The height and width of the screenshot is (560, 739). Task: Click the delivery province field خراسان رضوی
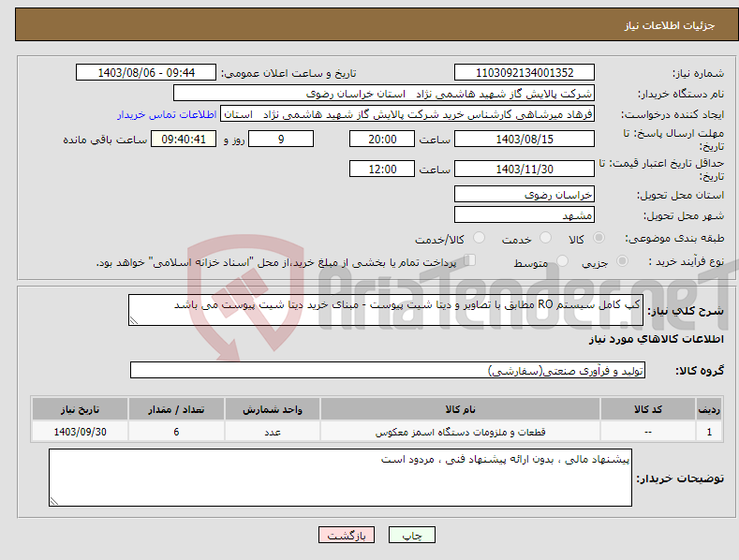[525, 194]
